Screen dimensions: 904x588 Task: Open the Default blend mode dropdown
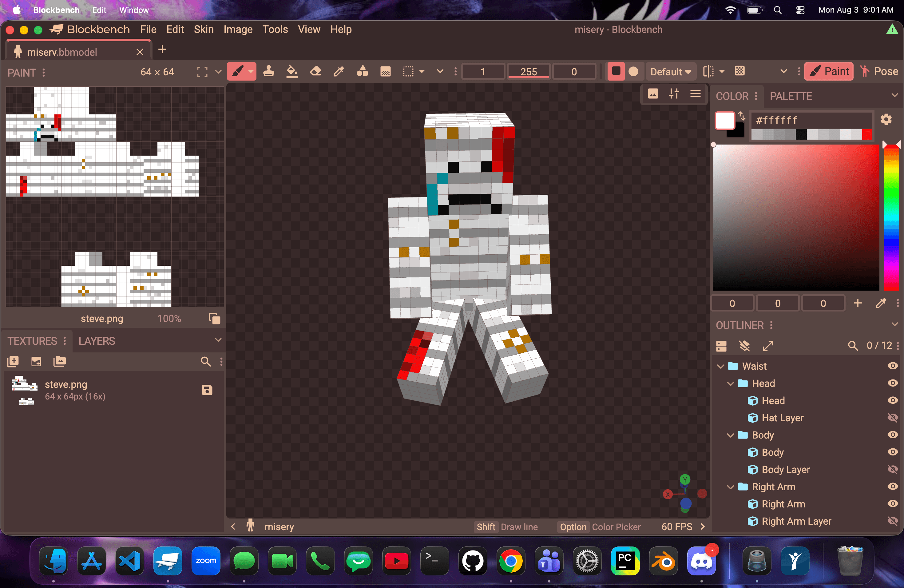tap(671, 71)
